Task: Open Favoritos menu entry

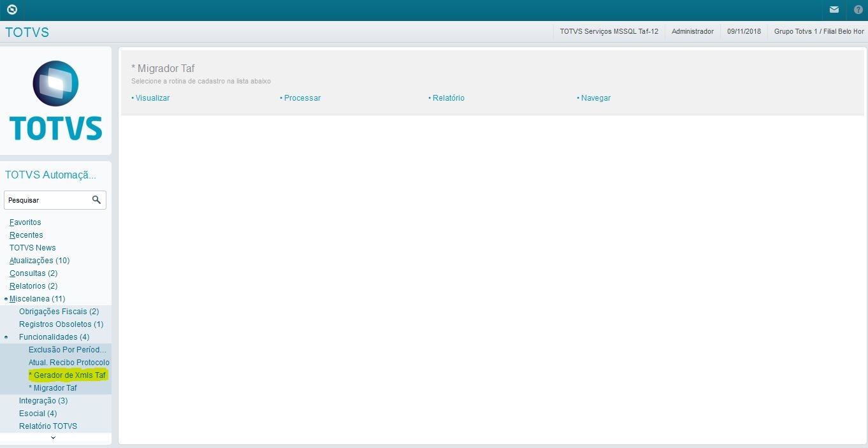Action: (x=25, y=222)
